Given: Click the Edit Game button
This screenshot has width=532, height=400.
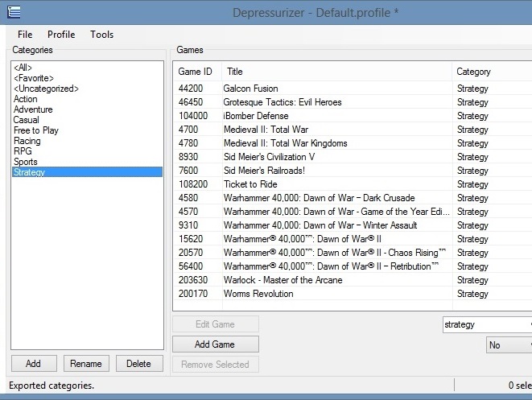Looking at the screenshot, I should pos(216,324).
